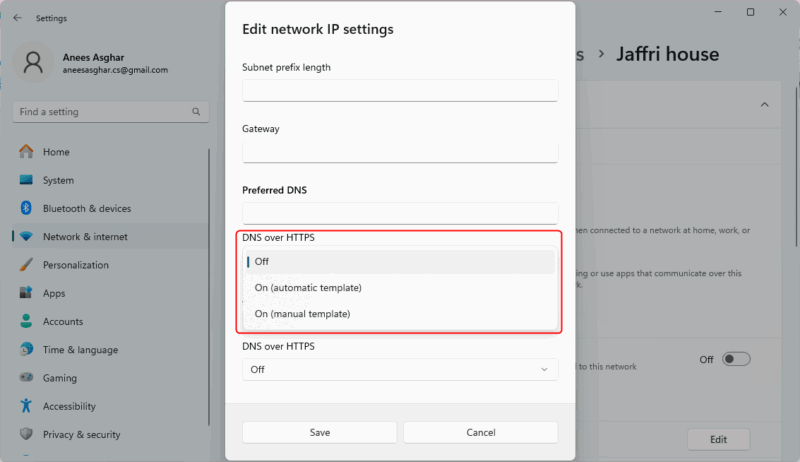Go back using the Settings back arrow
Image resolution: width=800 pixels, height=462 pixels.
tap(17, 18)
